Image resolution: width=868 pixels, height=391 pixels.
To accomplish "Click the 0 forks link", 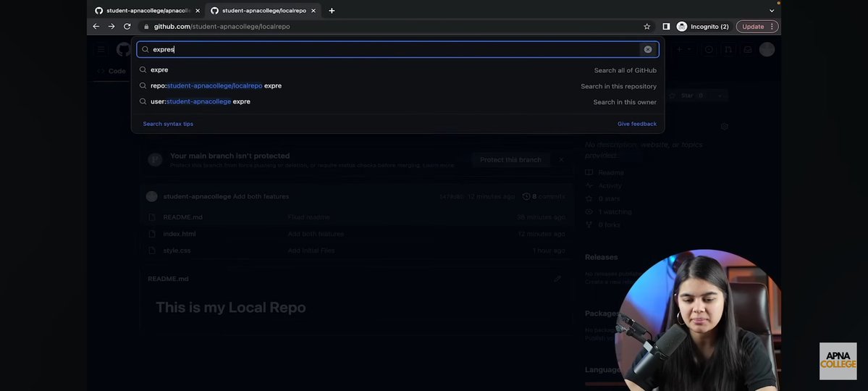I will pyautogui.click(x=609, y=225).
